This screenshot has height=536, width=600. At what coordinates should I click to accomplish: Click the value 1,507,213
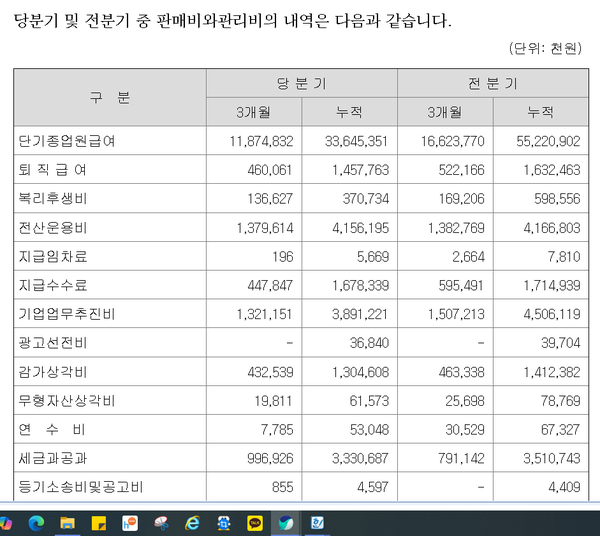(x=456, y=314)
